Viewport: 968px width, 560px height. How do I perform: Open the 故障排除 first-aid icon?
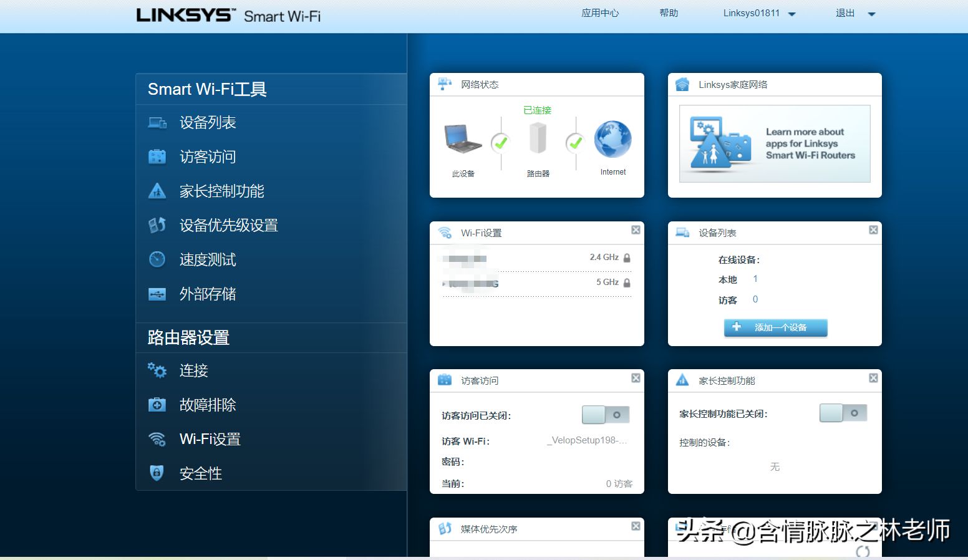(x=157, y=405)
